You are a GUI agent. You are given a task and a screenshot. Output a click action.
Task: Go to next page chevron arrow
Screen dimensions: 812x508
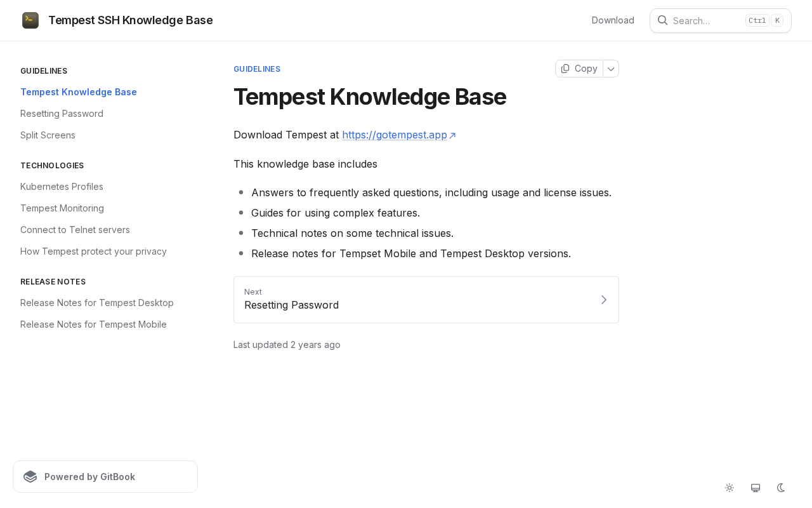604,300
